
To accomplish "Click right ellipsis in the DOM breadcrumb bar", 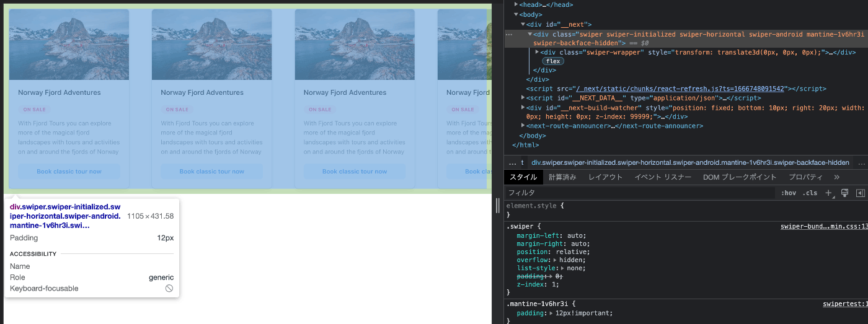I will coord(861,162).
